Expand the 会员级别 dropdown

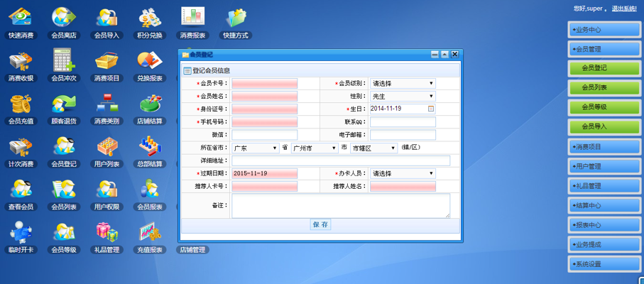click(403, 83)
